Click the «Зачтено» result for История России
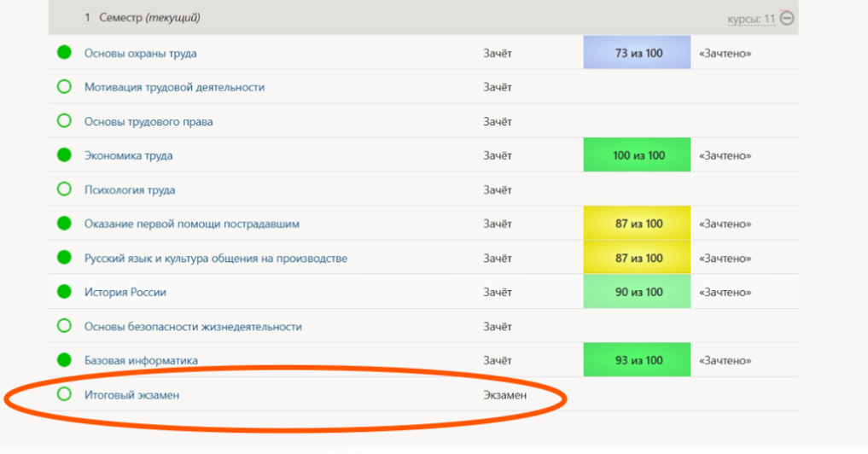 point(725,293)
